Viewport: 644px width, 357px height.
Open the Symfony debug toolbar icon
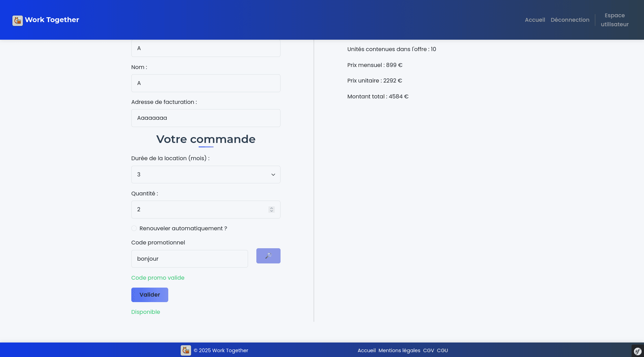pos(637,351)
